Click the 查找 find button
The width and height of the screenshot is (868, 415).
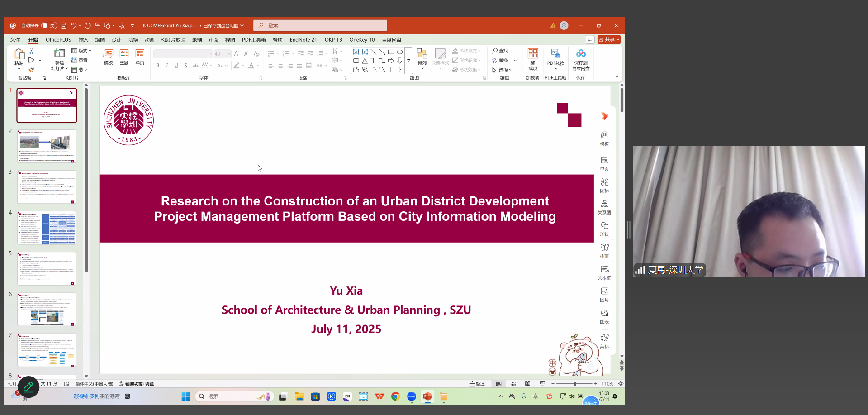click(500, 51)
